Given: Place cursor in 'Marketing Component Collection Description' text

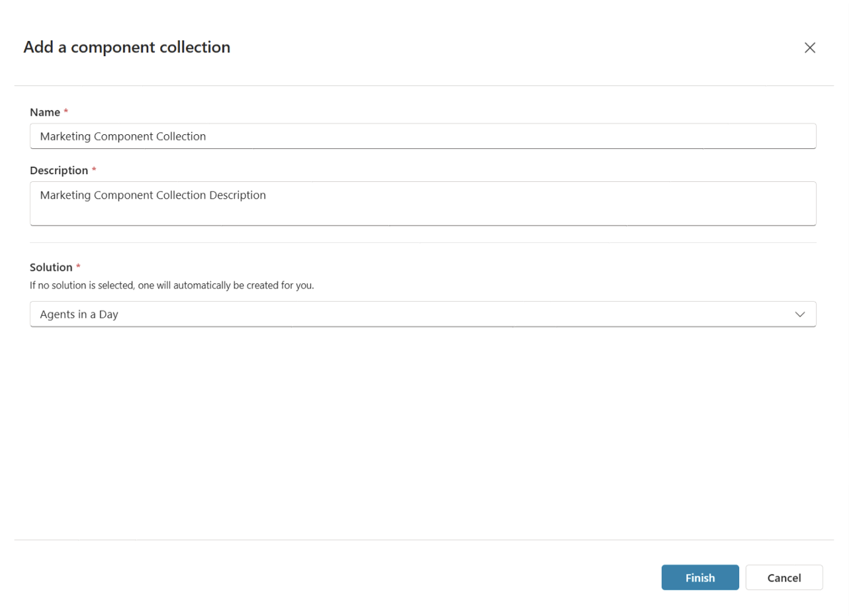Looking at the screenshot, I should click(153, 196).
